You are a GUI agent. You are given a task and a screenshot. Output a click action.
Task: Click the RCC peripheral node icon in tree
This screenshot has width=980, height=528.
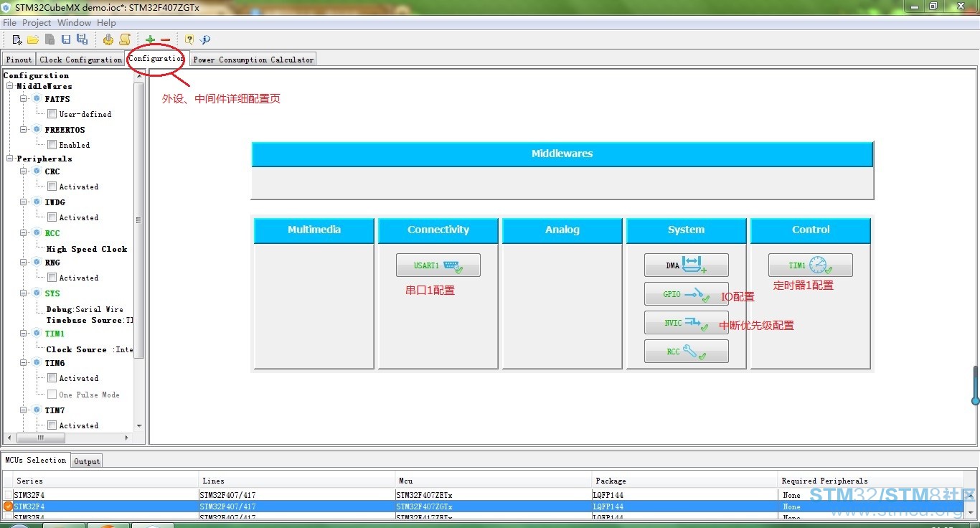(x=37, y=232)
